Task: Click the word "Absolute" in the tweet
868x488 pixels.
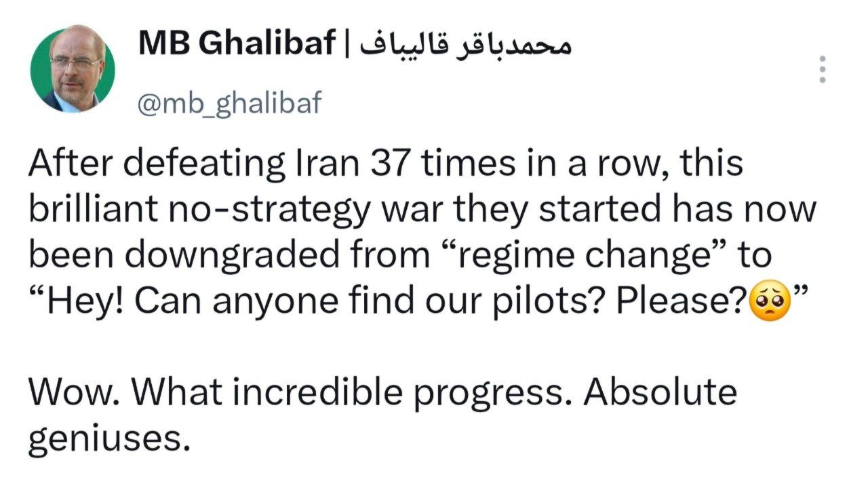Action: pos(660,393)
